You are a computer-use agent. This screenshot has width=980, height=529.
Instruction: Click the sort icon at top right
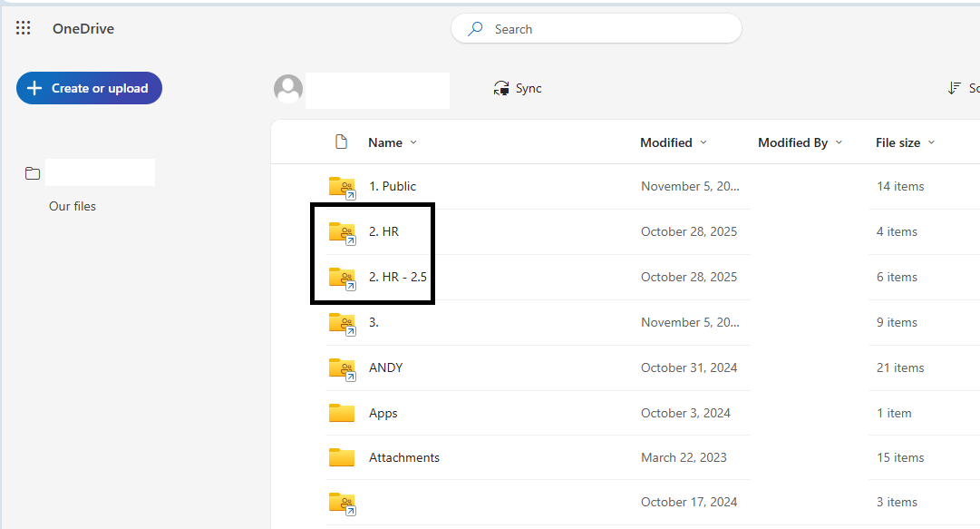[x=955, y=88]
